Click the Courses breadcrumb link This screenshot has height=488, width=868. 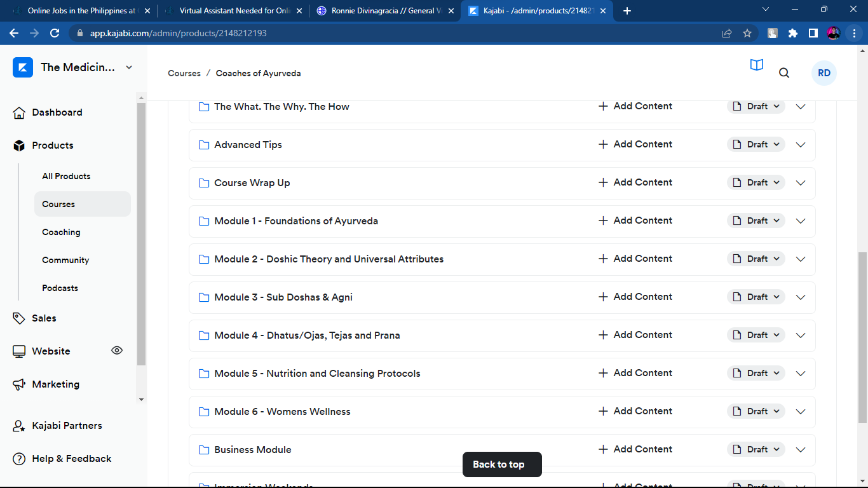point(184,74)
